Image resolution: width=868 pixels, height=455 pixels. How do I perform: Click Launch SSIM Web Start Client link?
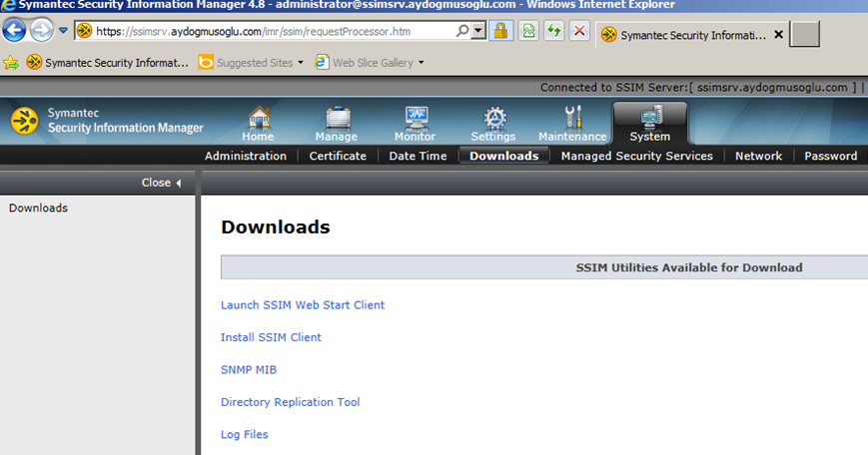[x=303, y=305]
